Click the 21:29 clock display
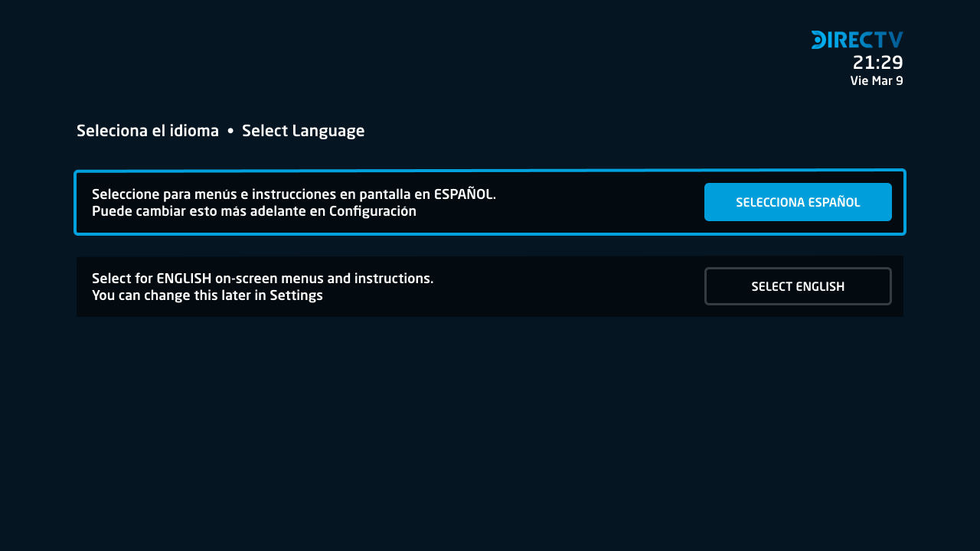 [x=878, y=63]
